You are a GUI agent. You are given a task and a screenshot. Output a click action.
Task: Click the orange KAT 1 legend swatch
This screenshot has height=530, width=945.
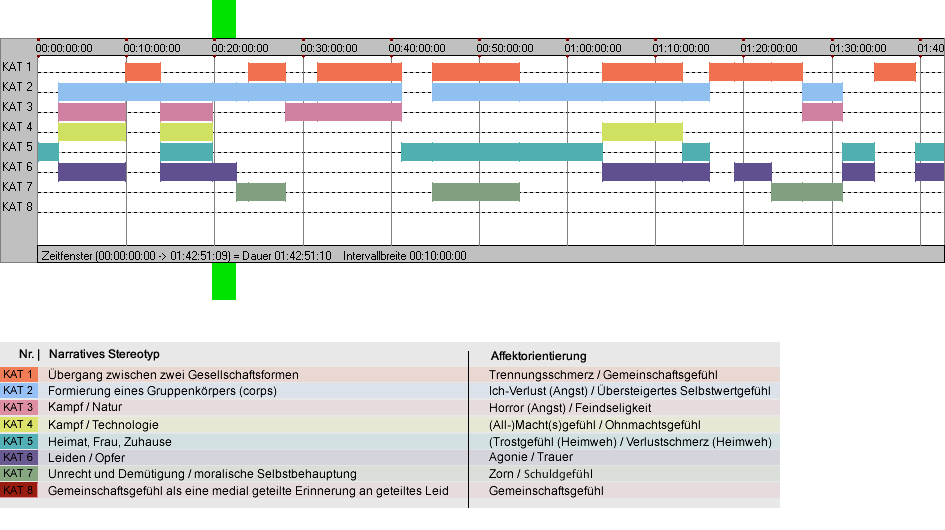tap(19, 374)
